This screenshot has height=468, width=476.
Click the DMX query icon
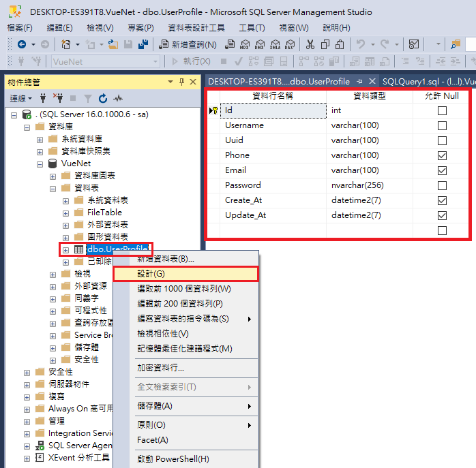point(260,44)
